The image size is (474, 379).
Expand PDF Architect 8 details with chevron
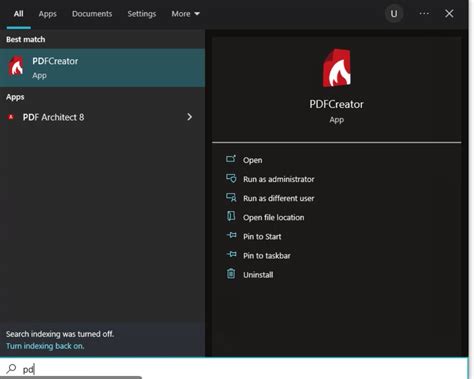189,117
